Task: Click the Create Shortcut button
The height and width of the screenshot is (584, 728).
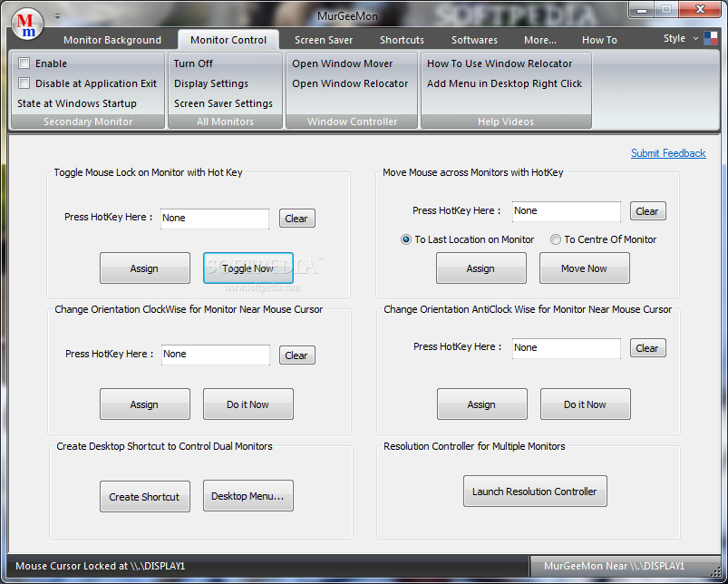Action: (x=144, y=497)
